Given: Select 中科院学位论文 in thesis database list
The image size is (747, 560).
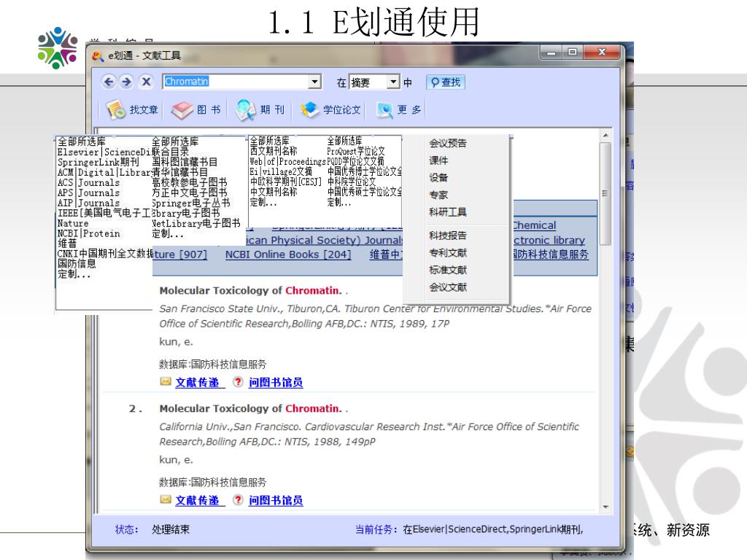Looking at the screenshot, I should (x=351, y=182).
